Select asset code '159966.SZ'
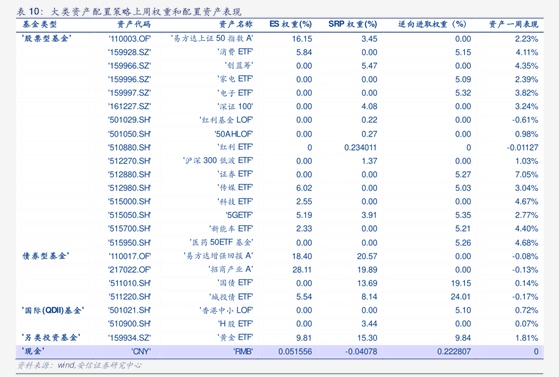The height and width of the screenshot is (377, 559). point(129,66)
